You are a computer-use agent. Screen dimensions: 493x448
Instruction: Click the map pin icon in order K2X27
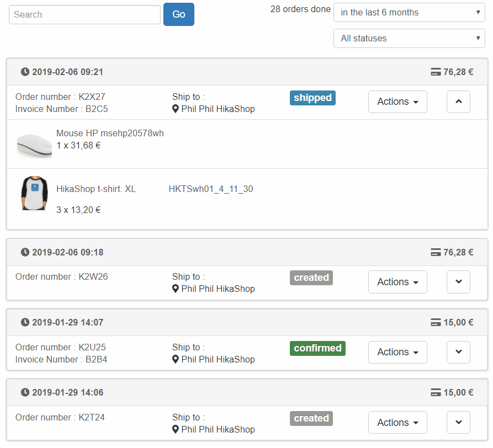pyautogui.click(x=176, y=109)
